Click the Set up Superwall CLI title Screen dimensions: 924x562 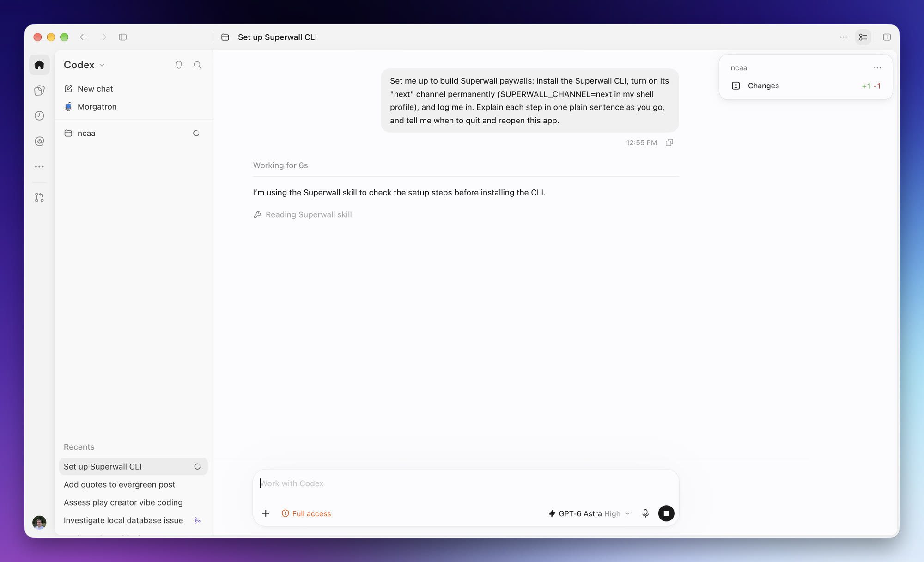coord(277,37)
